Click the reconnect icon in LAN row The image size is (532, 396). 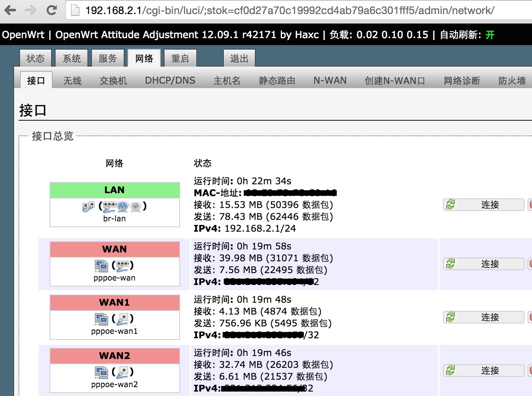450,204
